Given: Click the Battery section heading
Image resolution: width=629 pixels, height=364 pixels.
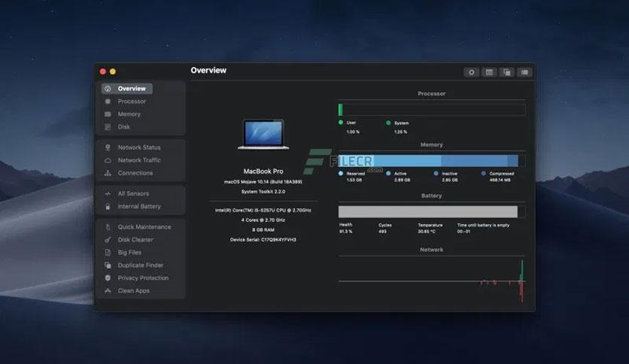Looking at the screenshot, I should coord(432,196).
